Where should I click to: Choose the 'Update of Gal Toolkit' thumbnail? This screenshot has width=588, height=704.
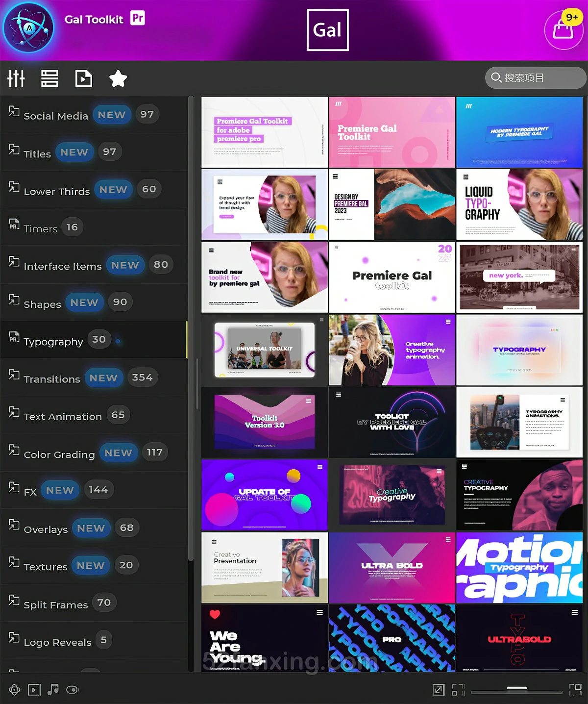pyautogui.click(x=265, y=495)
